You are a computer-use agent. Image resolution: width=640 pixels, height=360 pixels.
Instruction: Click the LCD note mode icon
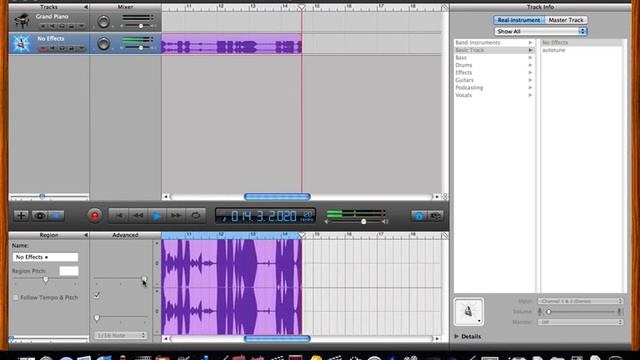224,218
